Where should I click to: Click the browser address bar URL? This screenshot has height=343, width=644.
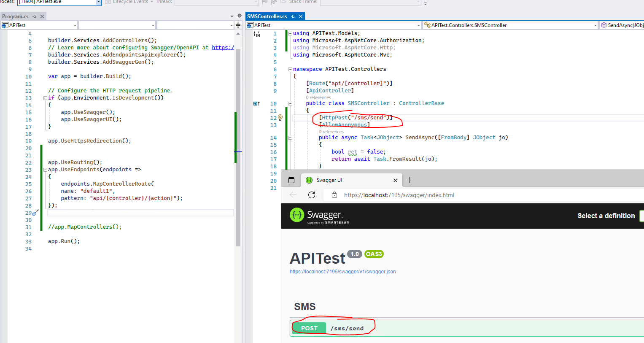399,195
